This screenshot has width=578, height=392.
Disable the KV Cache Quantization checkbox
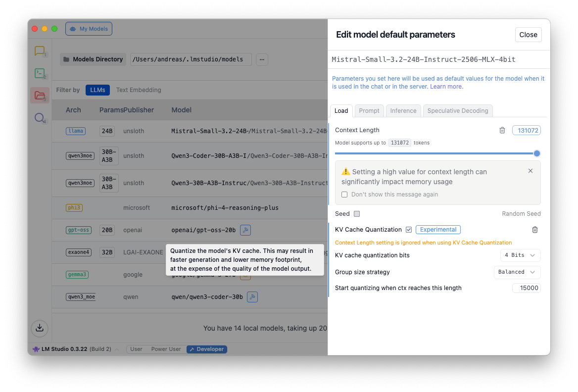tap(409, 230)
